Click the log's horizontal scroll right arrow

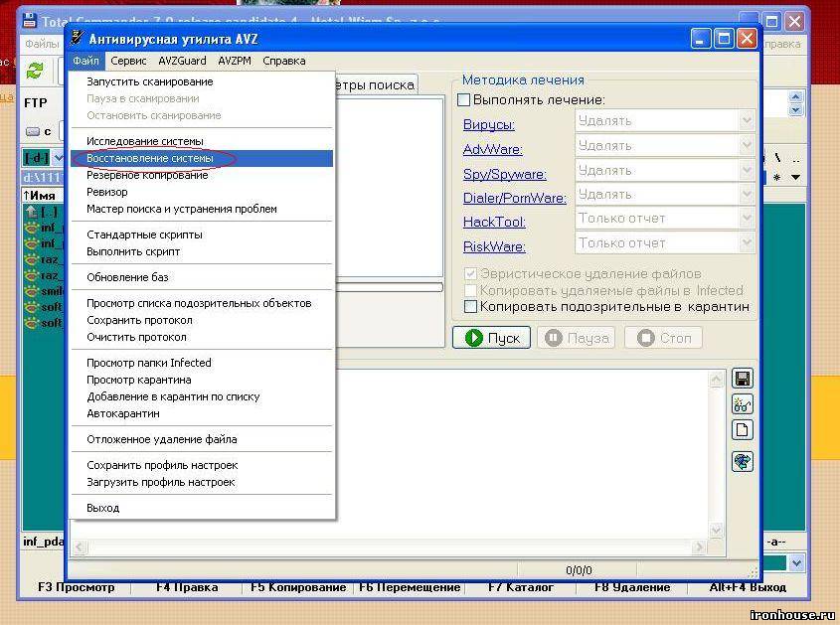(698, 547)
